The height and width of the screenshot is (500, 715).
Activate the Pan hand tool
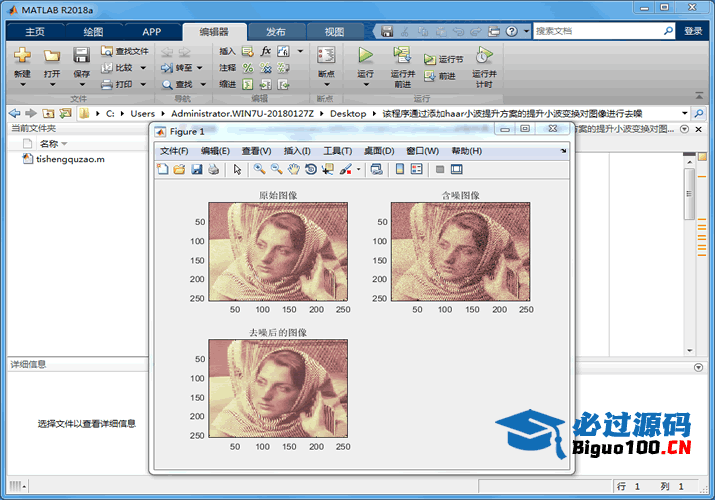(x=293, y=170)
